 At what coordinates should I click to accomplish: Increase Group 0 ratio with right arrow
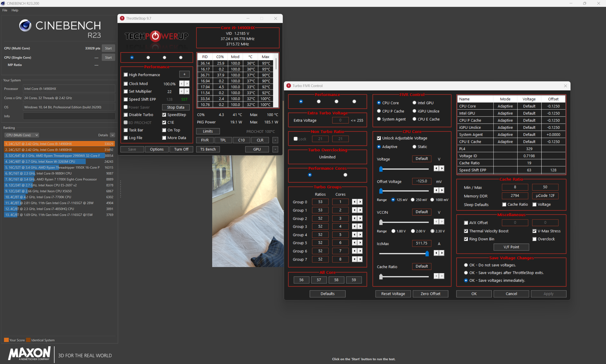tap(360, 202)
